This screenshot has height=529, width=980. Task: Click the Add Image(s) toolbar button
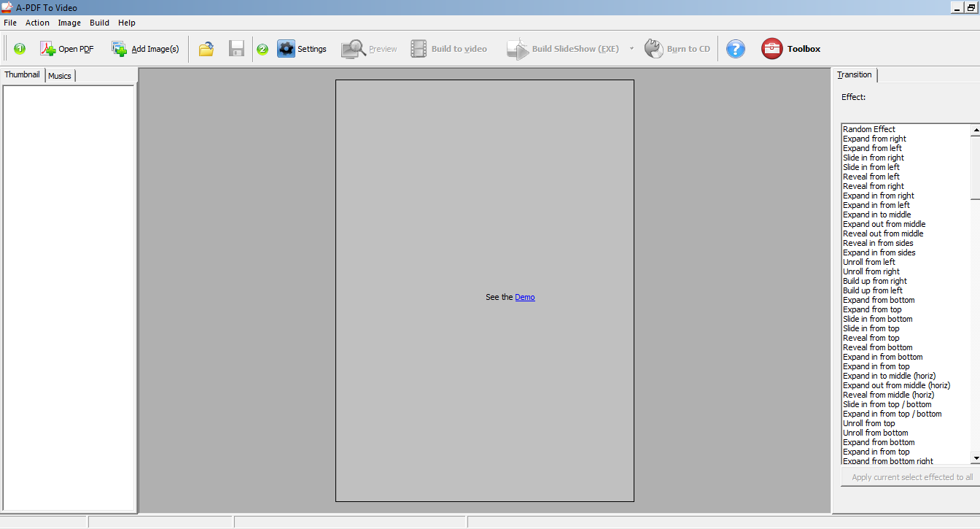(145, 49)
